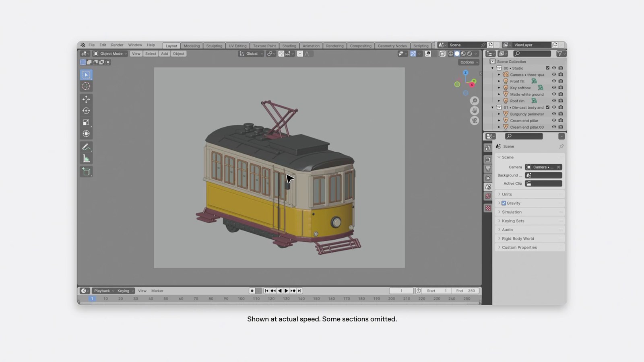The image size is (644, 362).
Task: Open the Object Mode dropdown
Action: (x=110, y=53)
